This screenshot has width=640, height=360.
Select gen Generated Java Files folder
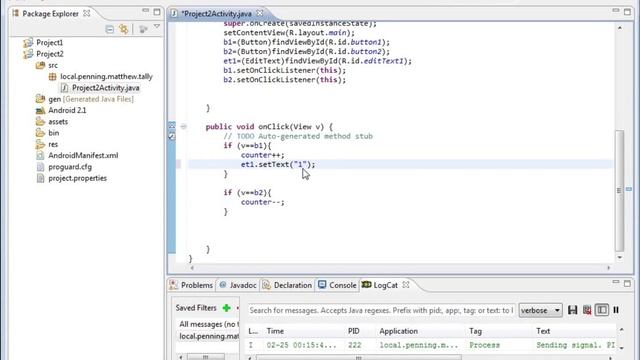pos(91,99)
